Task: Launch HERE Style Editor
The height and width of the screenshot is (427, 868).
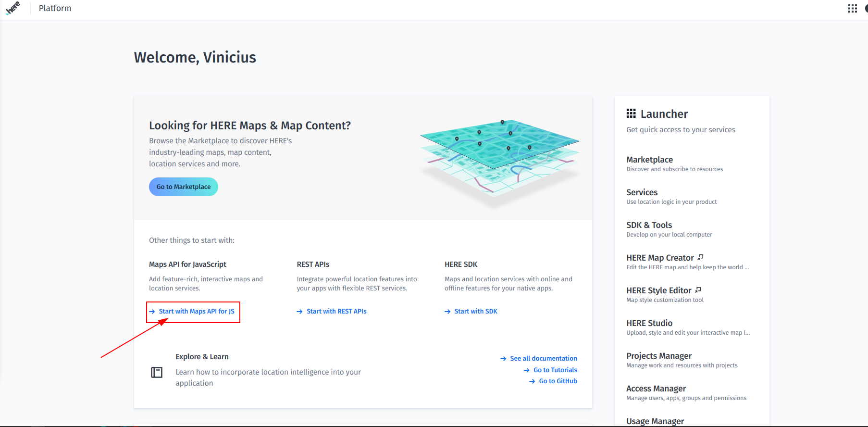Action: (x=658, y=290)
